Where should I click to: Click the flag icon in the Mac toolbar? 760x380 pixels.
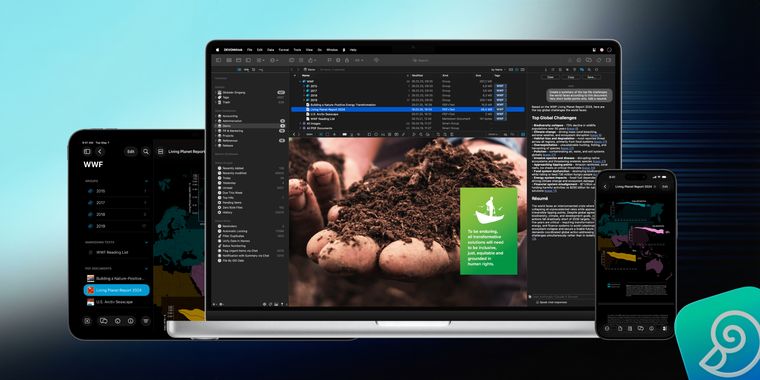click(x=330, y=60)
